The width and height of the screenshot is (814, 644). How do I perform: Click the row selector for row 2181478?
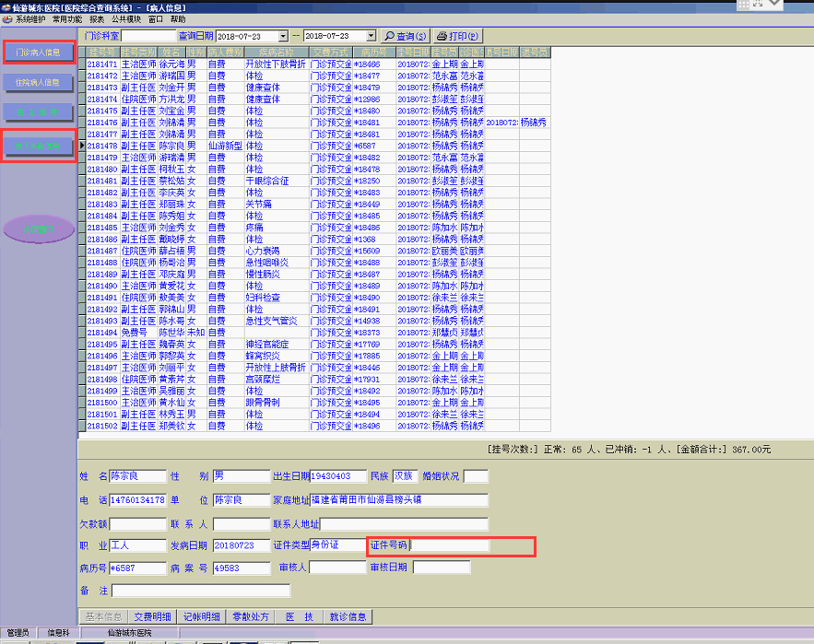(x=82, y=146)
